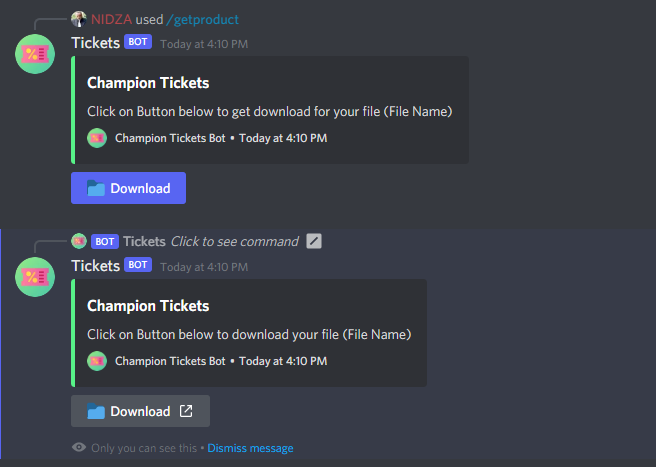This screenshot has height=467, width=656.
Task: Click the folder icon on blue Download button
Action: click(96, 188)
